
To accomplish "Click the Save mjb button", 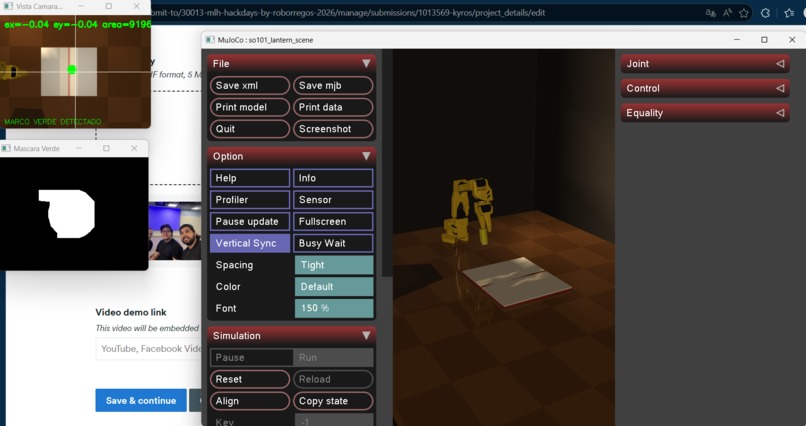I will pyautogui.click(x=333, y=85).
